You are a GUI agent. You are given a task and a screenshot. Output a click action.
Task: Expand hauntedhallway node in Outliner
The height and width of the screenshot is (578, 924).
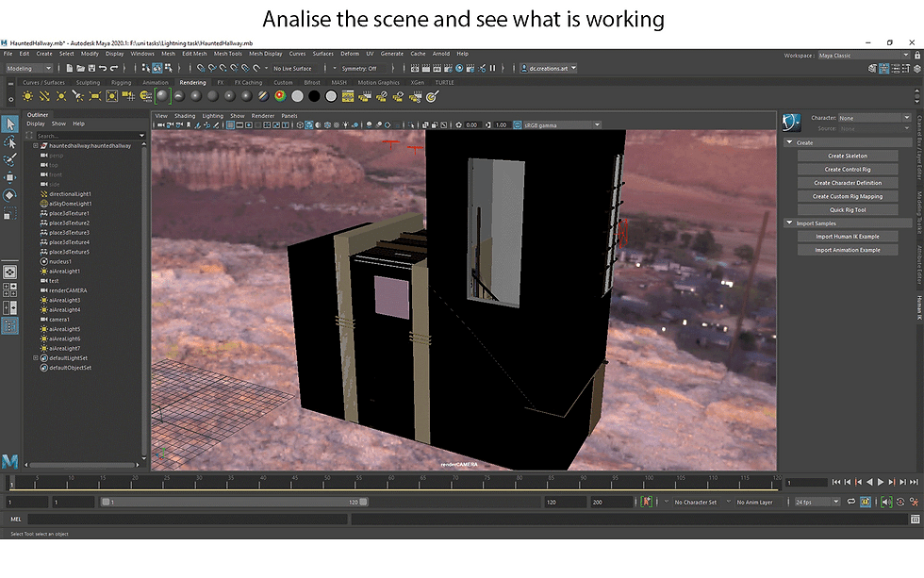click(36, 145)
